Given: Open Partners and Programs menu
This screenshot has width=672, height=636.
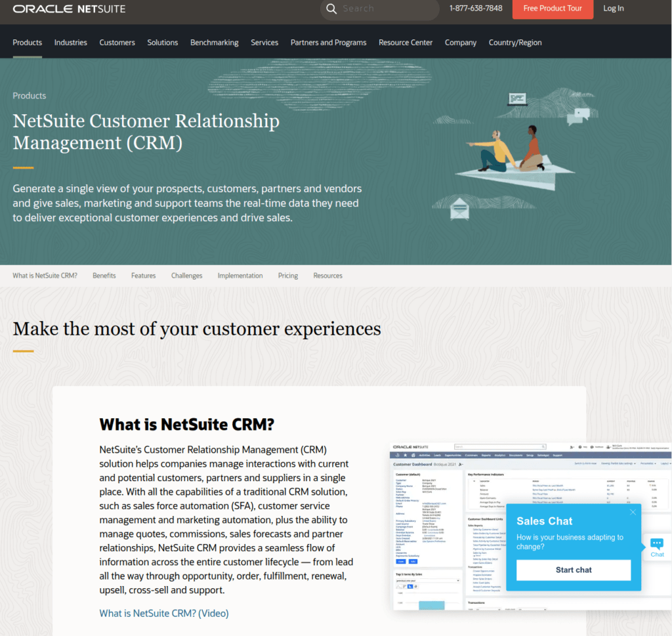Looking at the screenshot, I should click(x=328, y=43).
